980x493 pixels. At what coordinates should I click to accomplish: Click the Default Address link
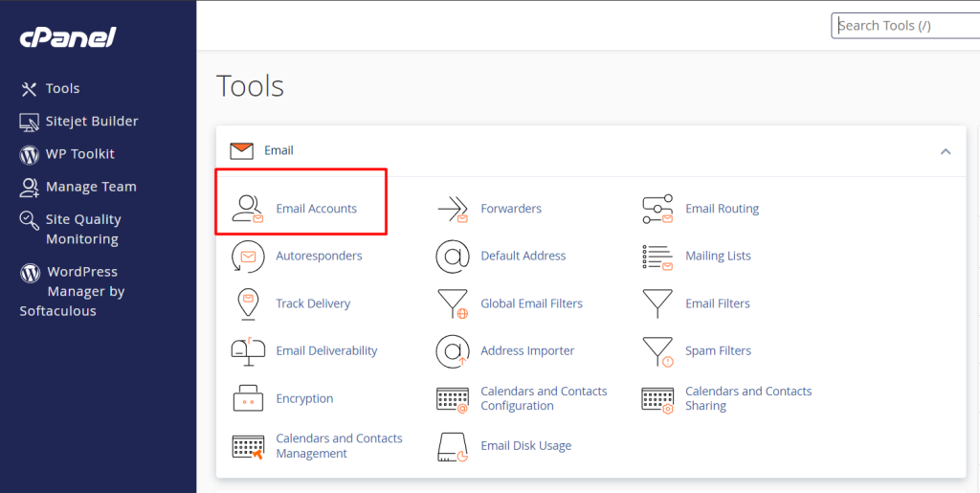point(523,257)
